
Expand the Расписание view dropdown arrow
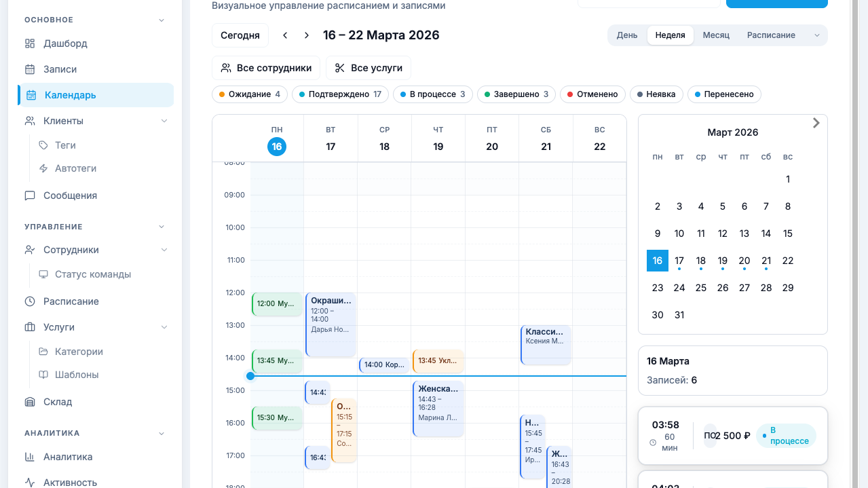(816, 35)
